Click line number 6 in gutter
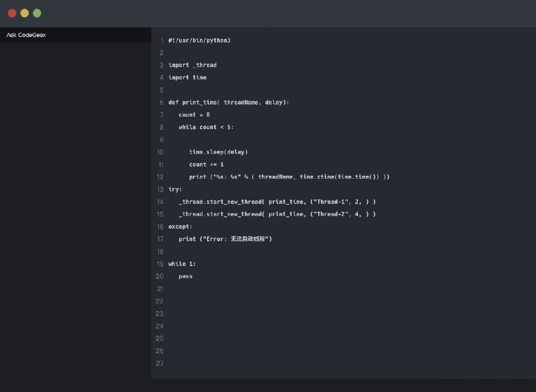Screen dimensions: 536x392 coord(162,102)
